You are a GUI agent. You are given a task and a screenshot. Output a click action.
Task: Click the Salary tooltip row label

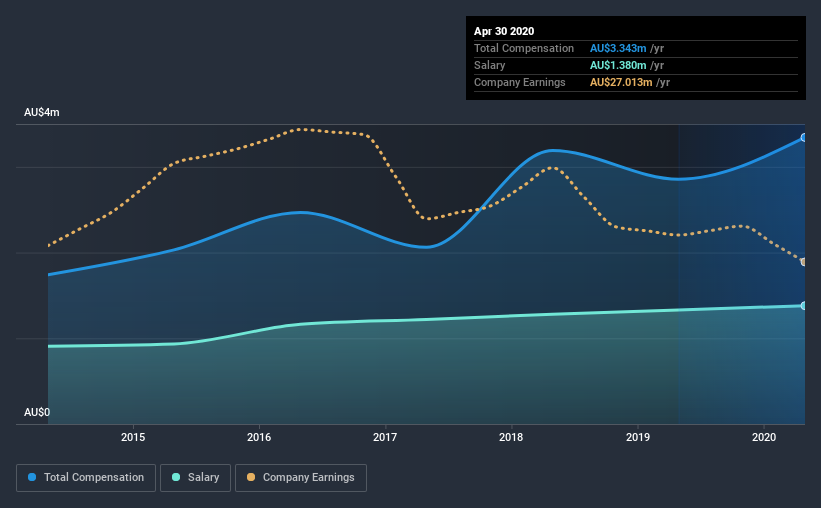pyautogui.click(x=490, y=65)
